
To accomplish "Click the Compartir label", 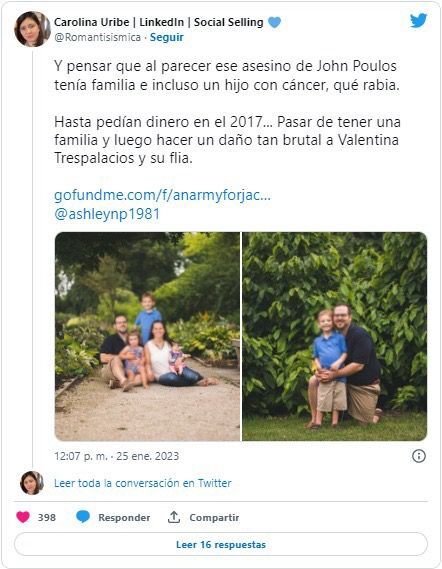I will [x=214, y=517].
